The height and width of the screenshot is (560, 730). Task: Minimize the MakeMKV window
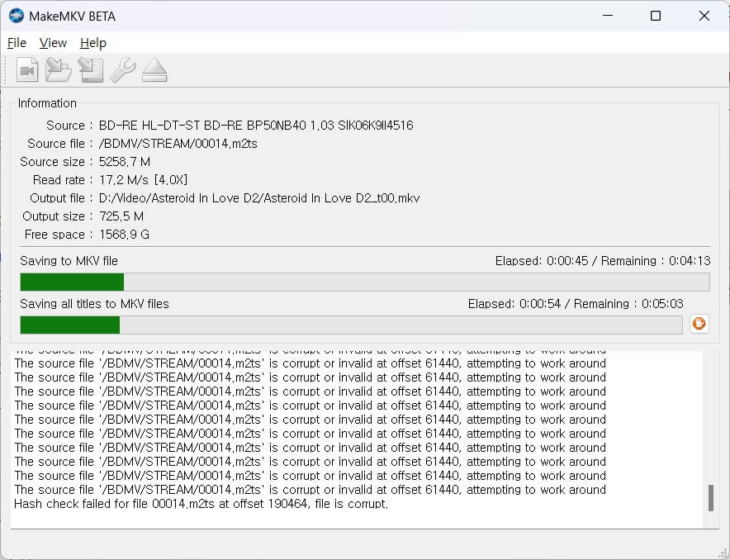click(608, 16)
